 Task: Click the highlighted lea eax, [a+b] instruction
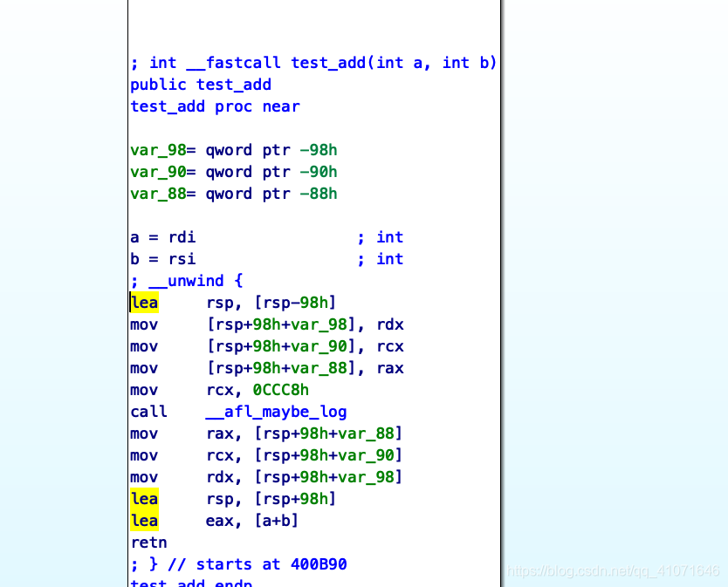(143, 520)
